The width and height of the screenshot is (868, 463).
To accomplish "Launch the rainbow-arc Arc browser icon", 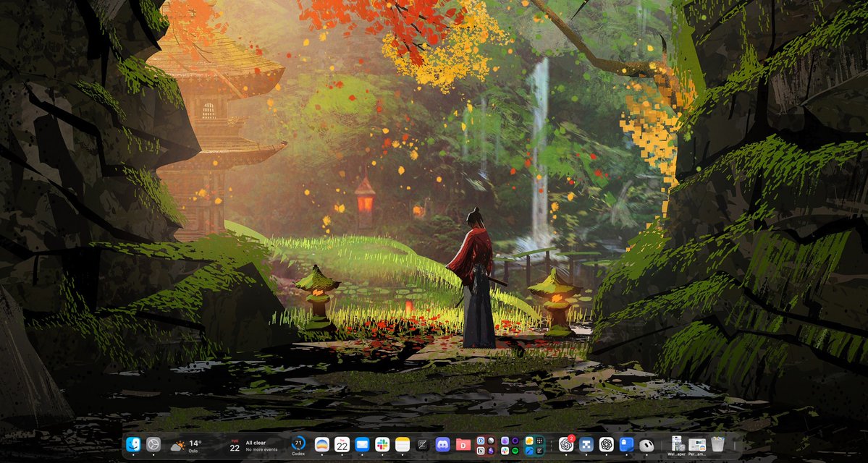I will pos(321,444).
